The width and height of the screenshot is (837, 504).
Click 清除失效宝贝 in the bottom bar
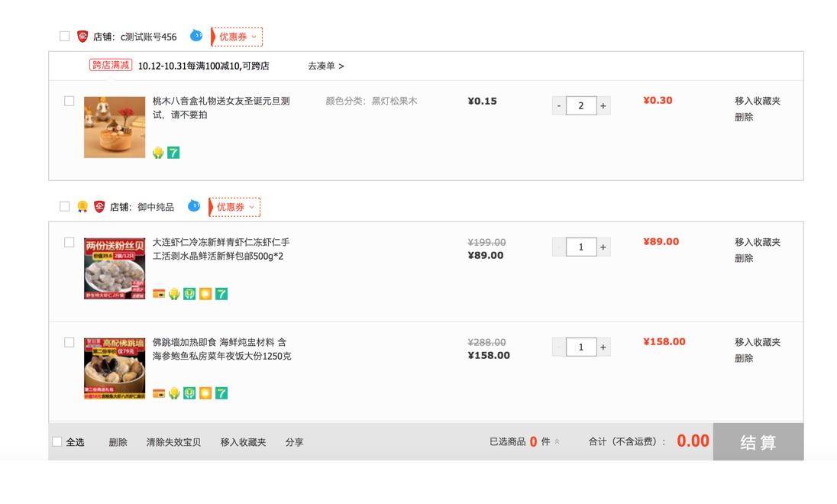(173, 442)
